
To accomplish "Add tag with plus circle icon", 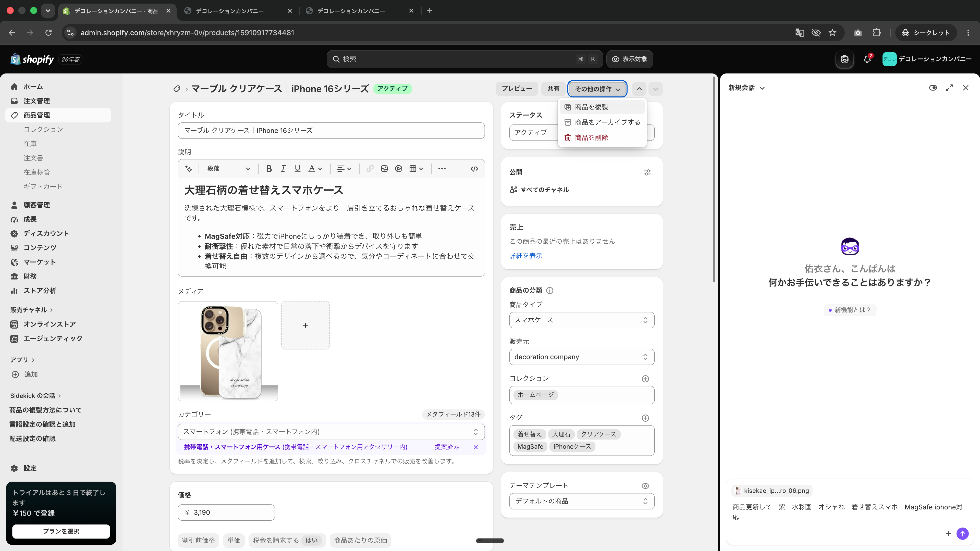I will 645,418.
